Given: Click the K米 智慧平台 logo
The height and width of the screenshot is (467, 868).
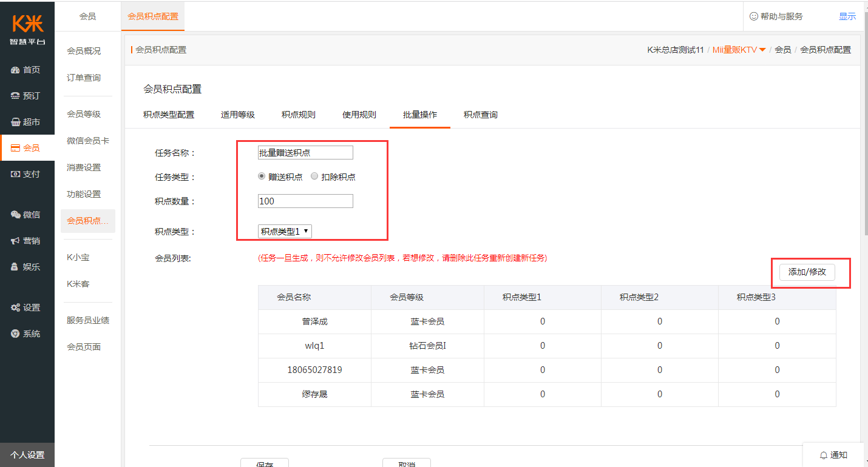Looking at the screenshot, I should pos(27,29).
